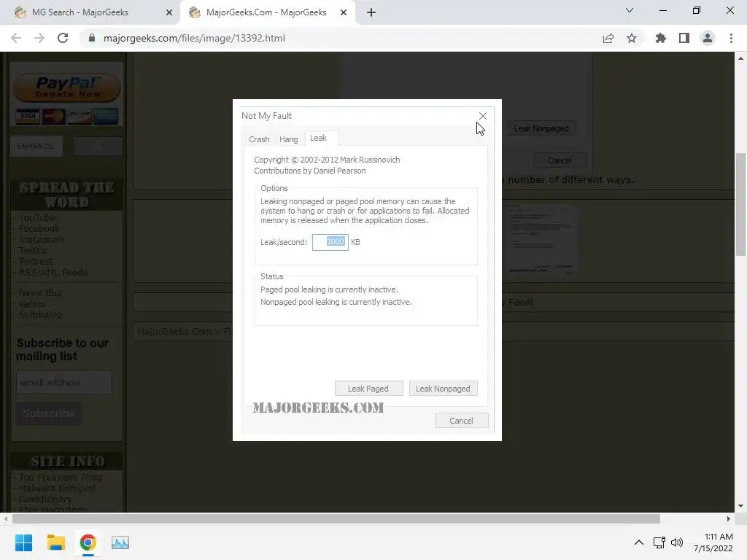The height and width of the screenshot is (560, 747).
Task: Select the MajorGeeks.Com browser tab
Action: (x=267, y=12)
